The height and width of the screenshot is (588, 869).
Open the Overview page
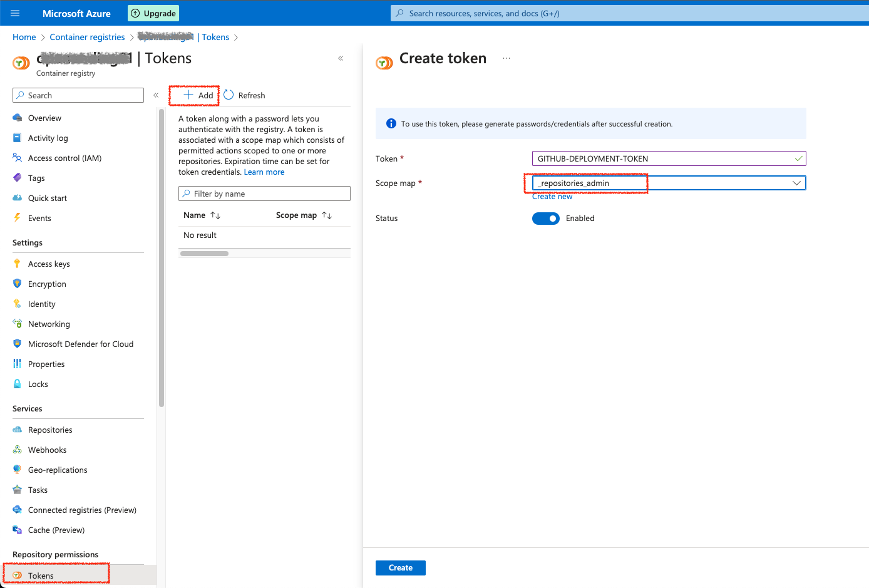tap(44, 118)
